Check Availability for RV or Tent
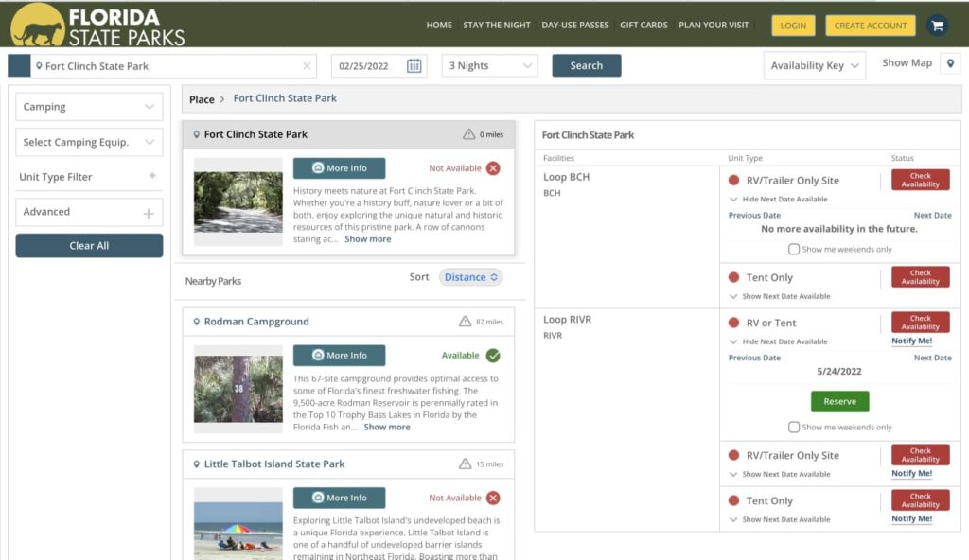This screenshot has width=969, height=560. pyautogui.click(x=920, y=322)
